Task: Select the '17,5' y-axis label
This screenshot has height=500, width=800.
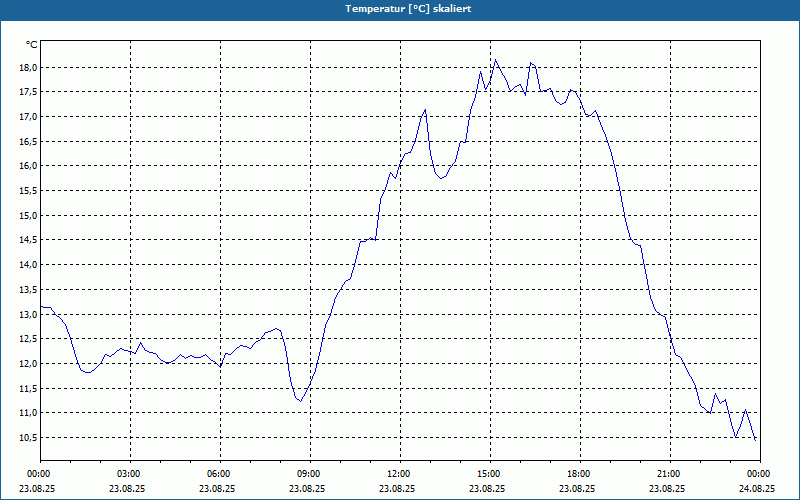Action: point(30,92)
